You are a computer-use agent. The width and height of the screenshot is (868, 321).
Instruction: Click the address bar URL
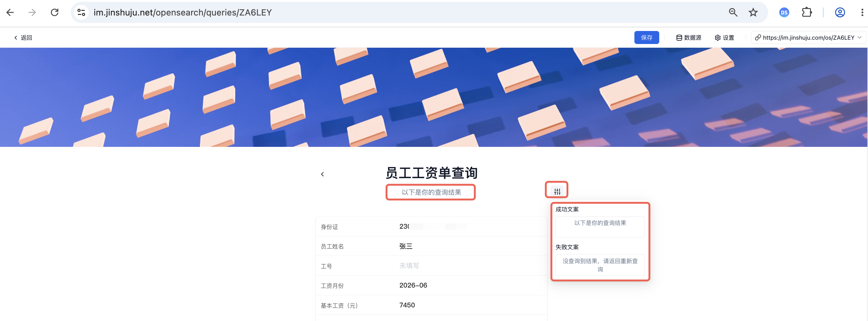[x=183, y=12]
